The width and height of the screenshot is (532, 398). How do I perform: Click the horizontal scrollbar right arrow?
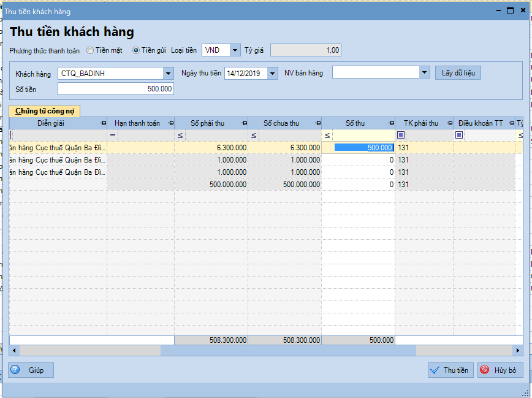click(519, 350)
